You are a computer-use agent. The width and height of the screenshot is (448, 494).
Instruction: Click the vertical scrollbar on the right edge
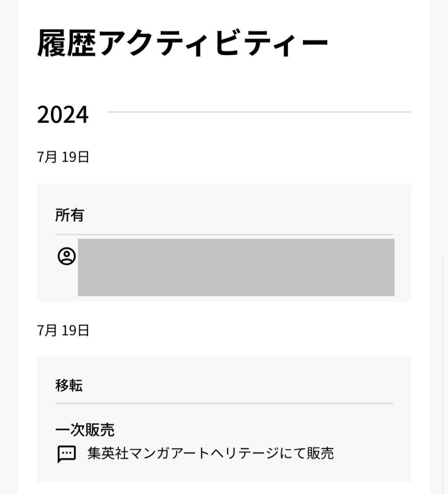click(x=443, y=370)
